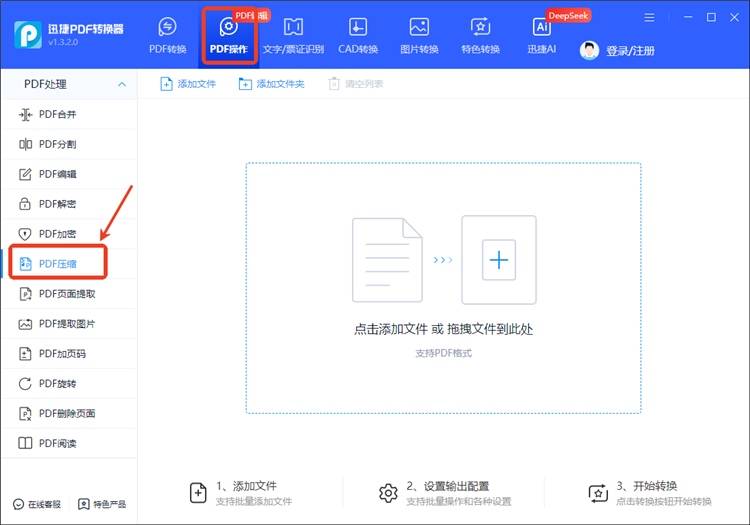Launch 迅捷AI assistant icon
The height and width of the screenshot is (525, 750).
[542, 28]
